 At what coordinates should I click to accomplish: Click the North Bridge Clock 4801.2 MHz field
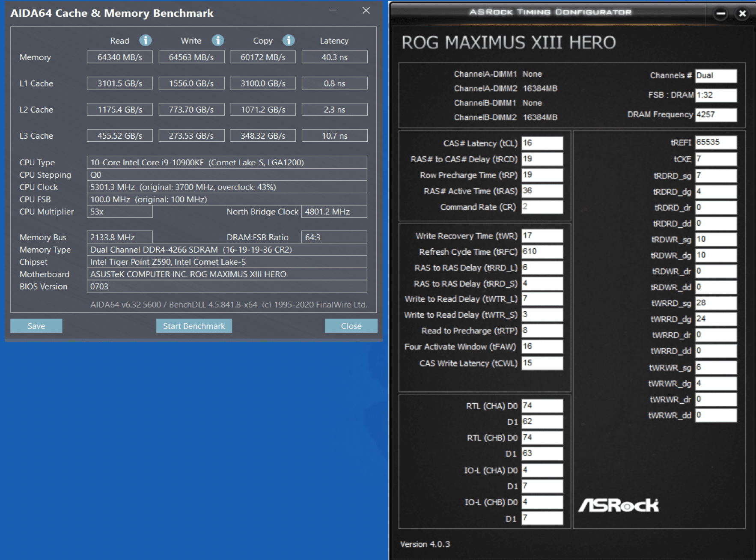click(x=334, y=211)
